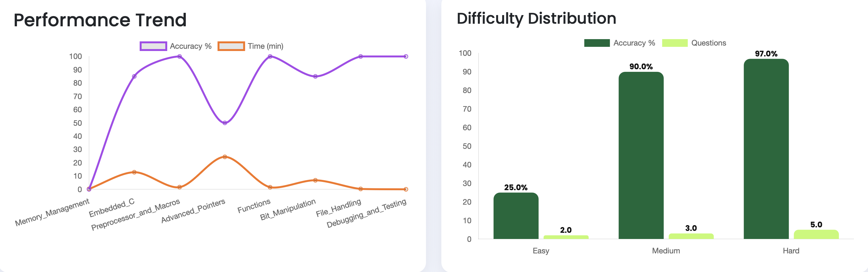Click the Easy questions bar labeled 2.0
868x272 pixels.
point(566,237)
